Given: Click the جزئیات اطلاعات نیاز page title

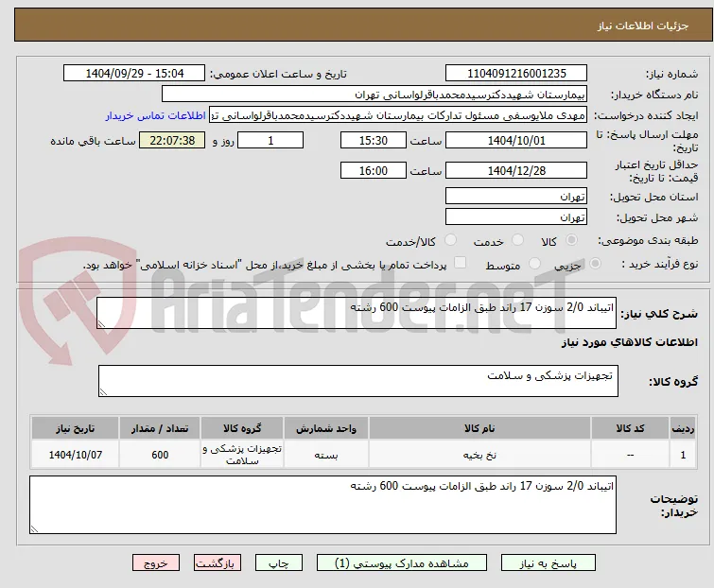Looking at the screenshot, I should (643, 26).
